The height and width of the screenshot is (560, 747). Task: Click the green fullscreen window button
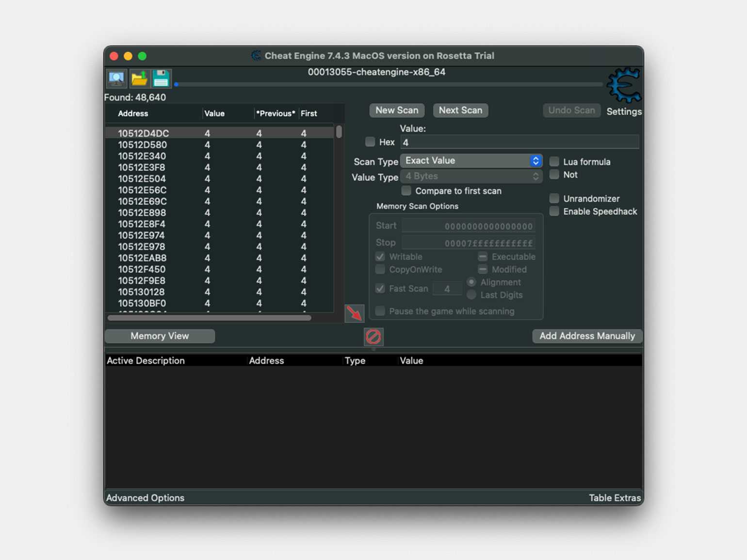(142, 56)
